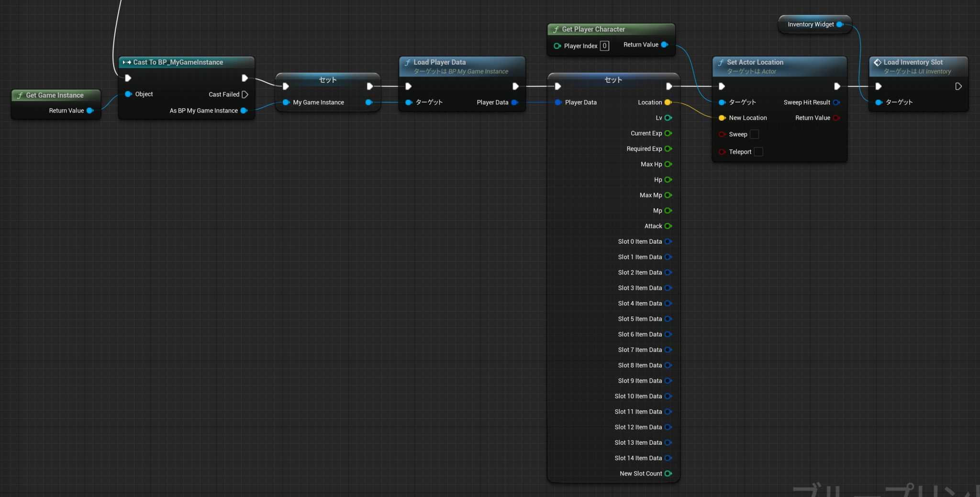Click the Current Exp output pin
Screen dimensions: 980x497
coord(668,134)
